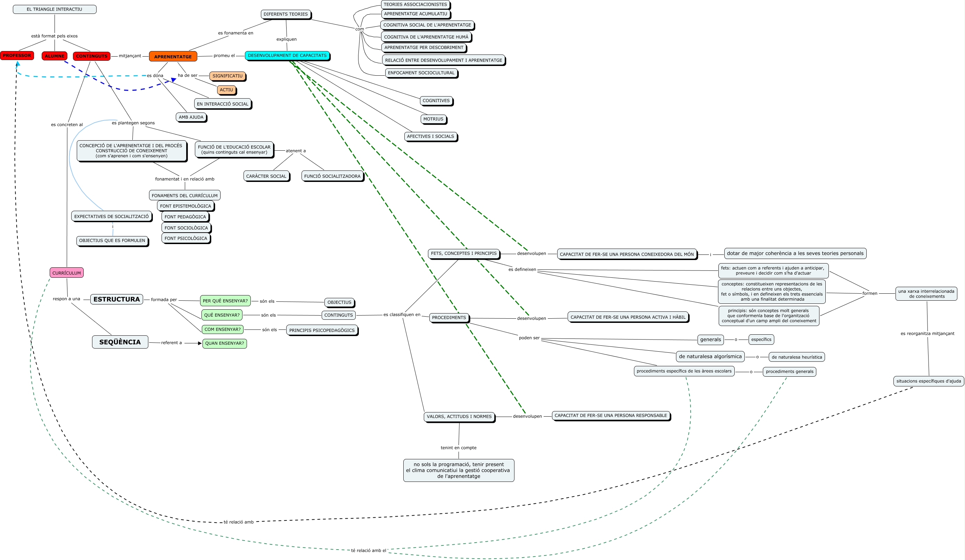Select FETS, CONCEPTES I PRINCIPIS node

coord(464,253)
